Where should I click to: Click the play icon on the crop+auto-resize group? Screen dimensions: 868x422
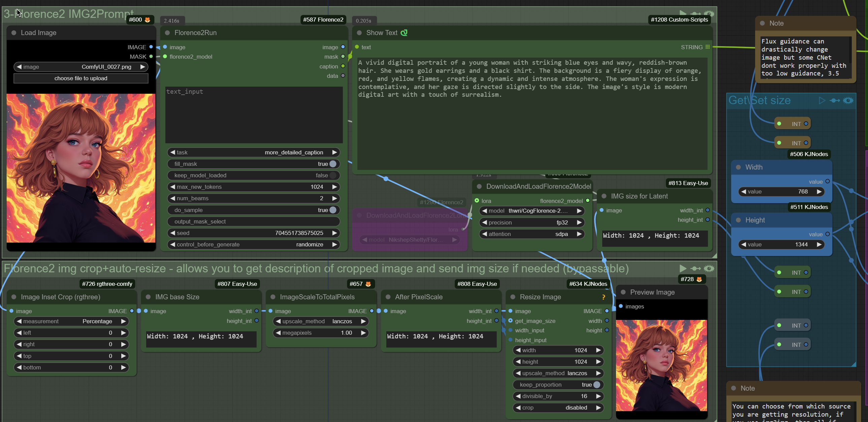[683, 268]
